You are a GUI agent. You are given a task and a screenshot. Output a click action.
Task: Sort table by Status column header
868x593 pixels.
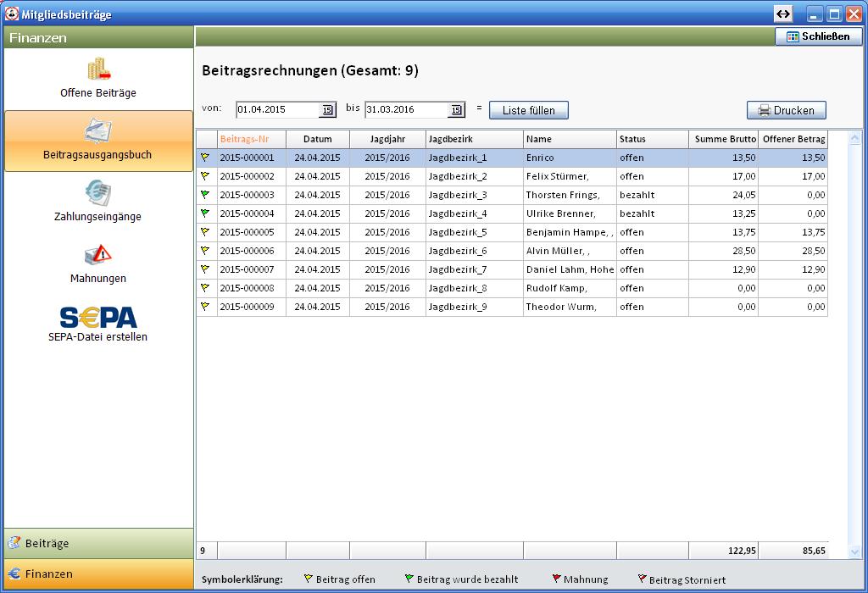[652, 139]
